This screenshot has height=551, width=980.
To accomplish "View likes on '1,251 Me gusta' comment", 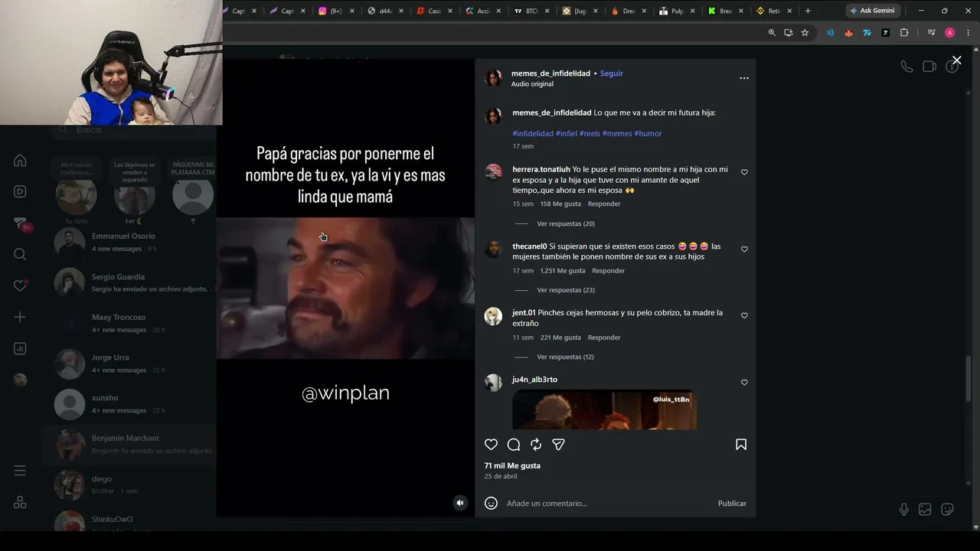I will [x=563, y=271].
